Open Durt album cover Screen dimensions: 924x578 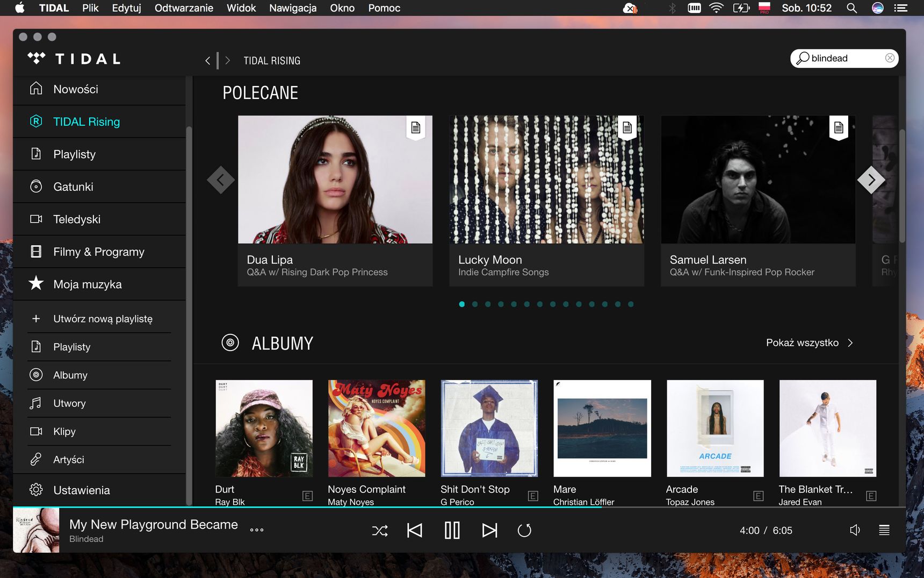tap(264, 429)
